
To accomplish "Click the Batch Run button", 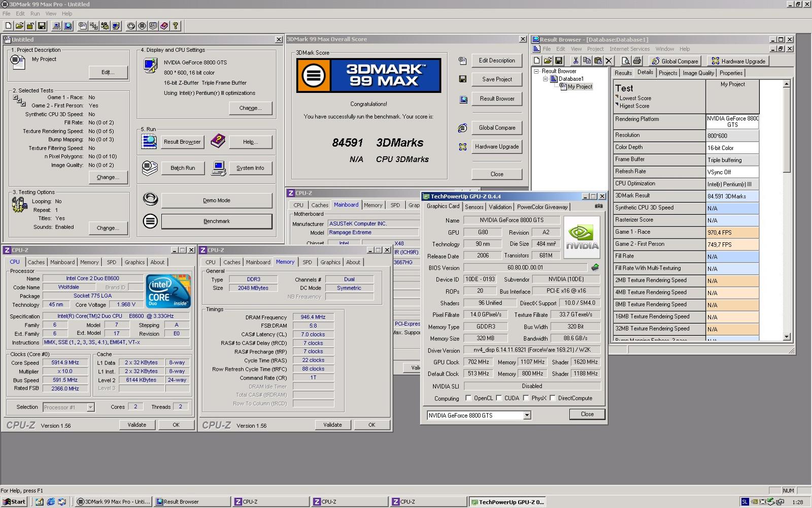I will (183, 168).
